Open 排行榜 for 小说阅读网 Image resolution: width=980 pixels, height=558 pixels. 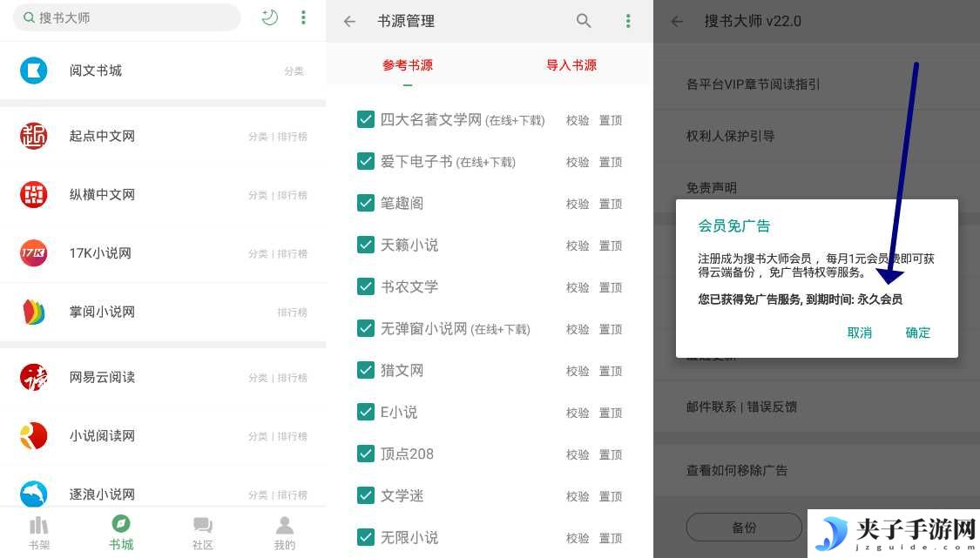[x=292, y=437]
